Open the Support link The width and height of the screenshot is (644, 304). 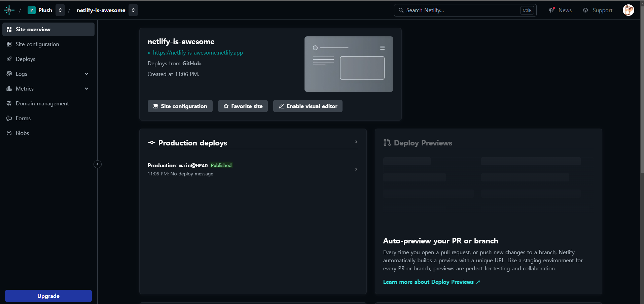602,10
